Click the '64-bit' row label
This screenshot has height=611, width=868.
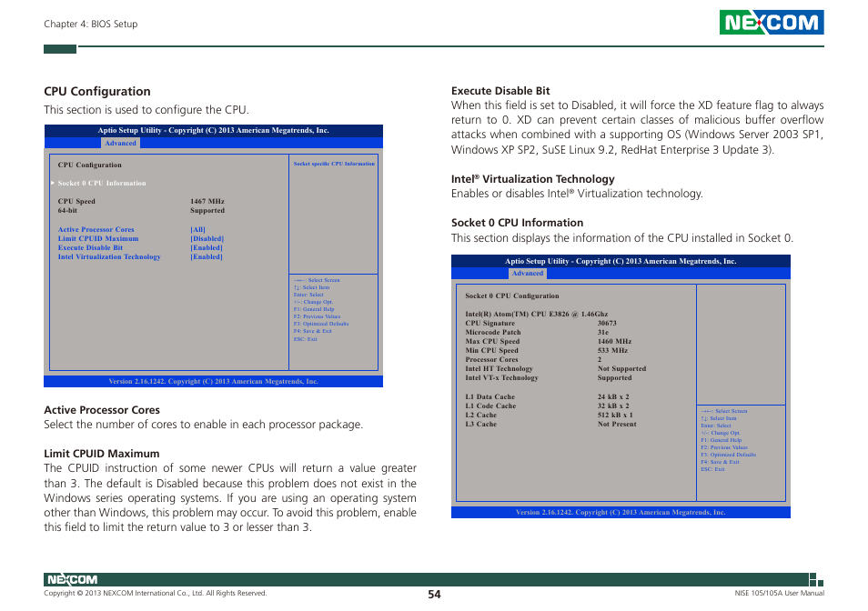pos(67,211)
